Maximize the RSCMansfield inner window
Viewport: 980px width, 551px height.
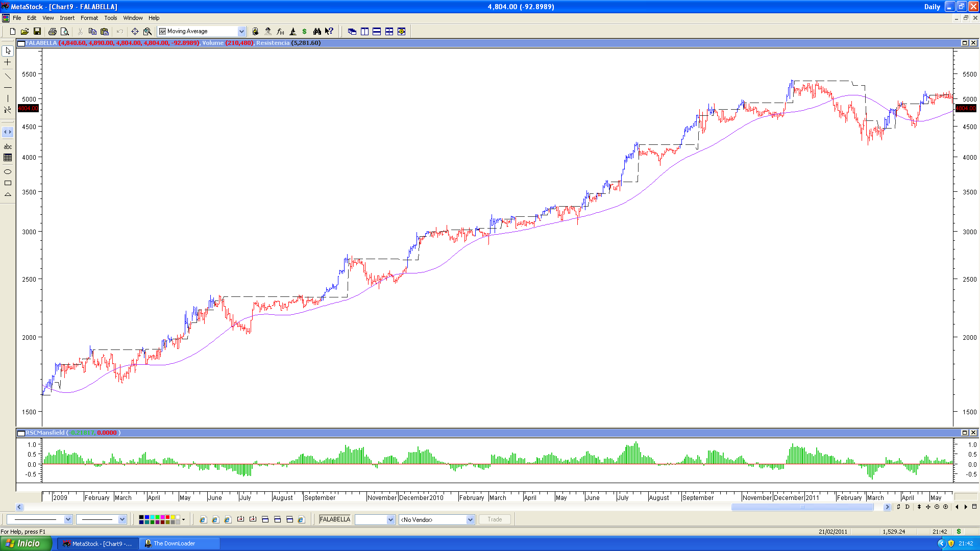click(x=965, y=433)
